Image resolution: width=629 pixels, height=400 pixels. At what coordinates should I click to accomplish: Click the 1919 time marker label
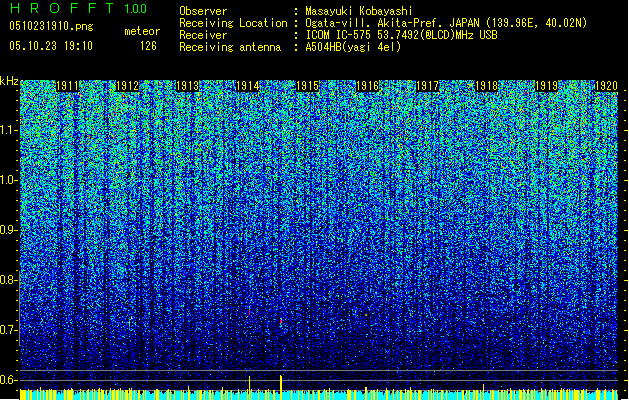pyautogui.click(x=547, y=86)
